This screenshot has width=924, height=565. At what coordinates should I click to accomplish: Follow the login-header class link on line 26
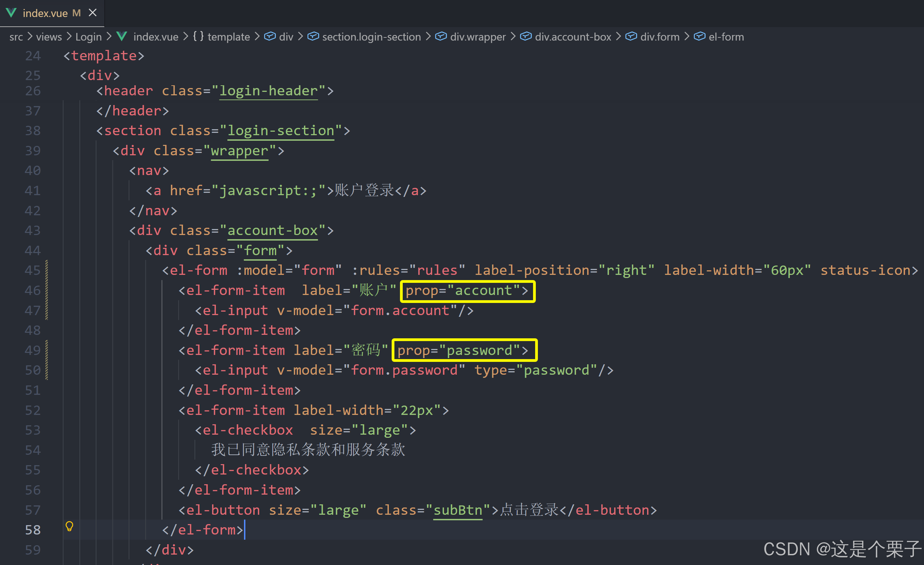pyautogui.click(x=269, y=91)
